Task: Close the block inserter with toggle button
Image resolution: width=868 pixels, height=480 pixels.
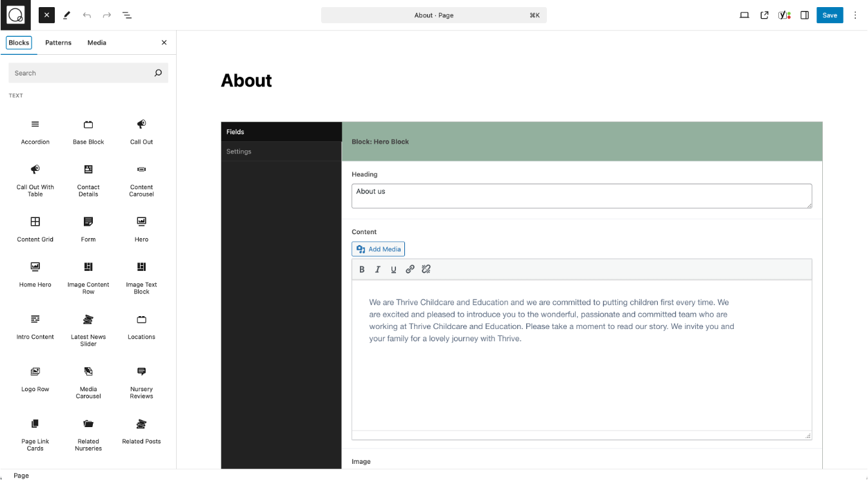Action: 46,15
